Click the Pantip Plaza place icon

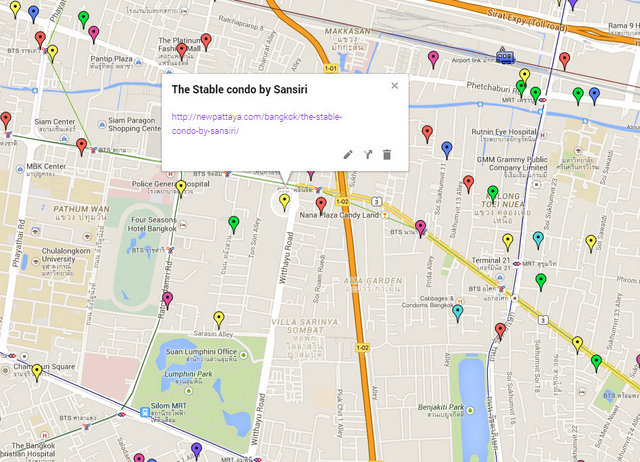coord(139,62)
